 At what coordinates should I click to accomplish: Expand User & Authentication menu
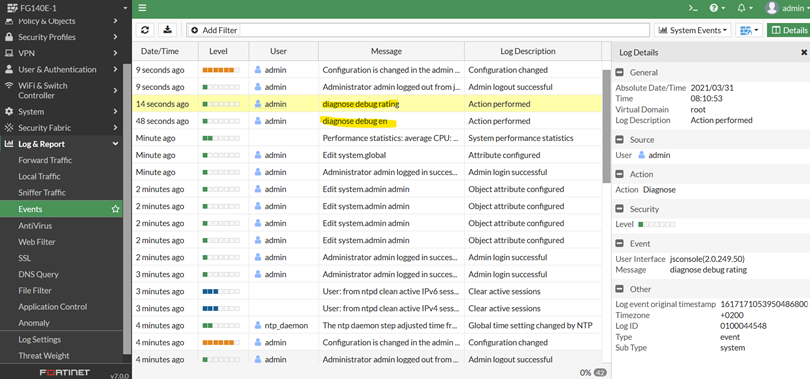(61, 69)
